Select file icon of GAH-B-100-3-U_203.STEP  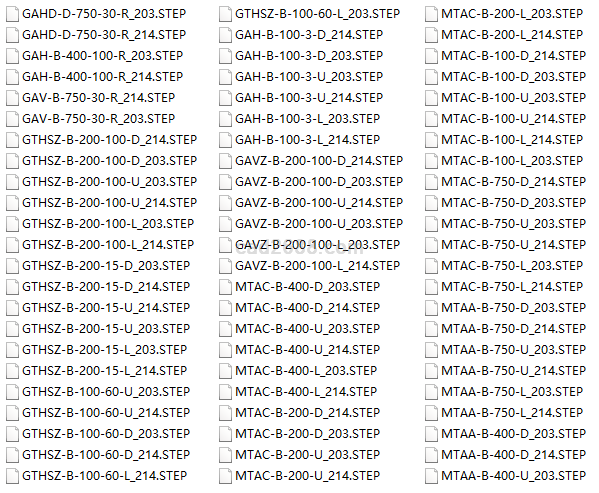point(225,77)
